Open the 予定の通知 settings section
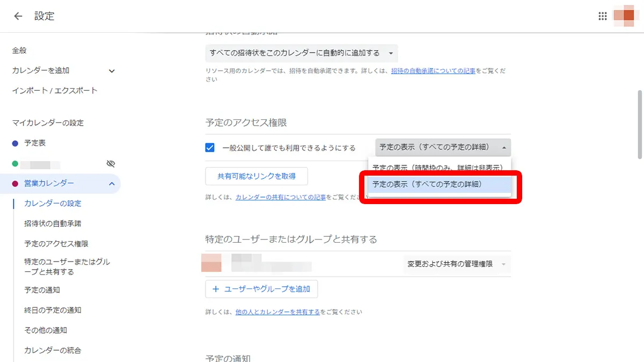 (42, 289)
